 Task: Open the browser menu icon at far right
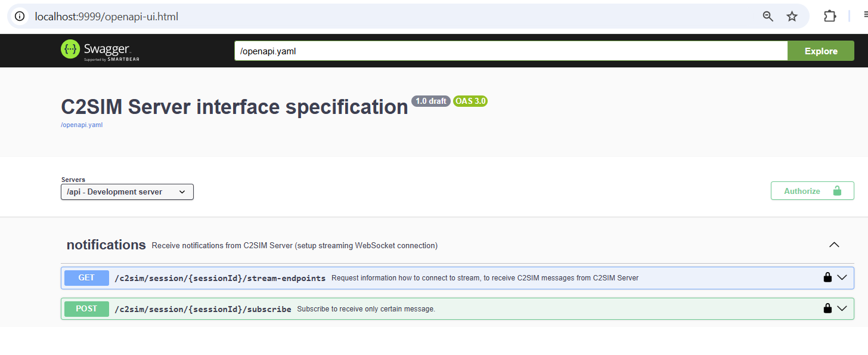pyautogui.click(x=865, y=16)
